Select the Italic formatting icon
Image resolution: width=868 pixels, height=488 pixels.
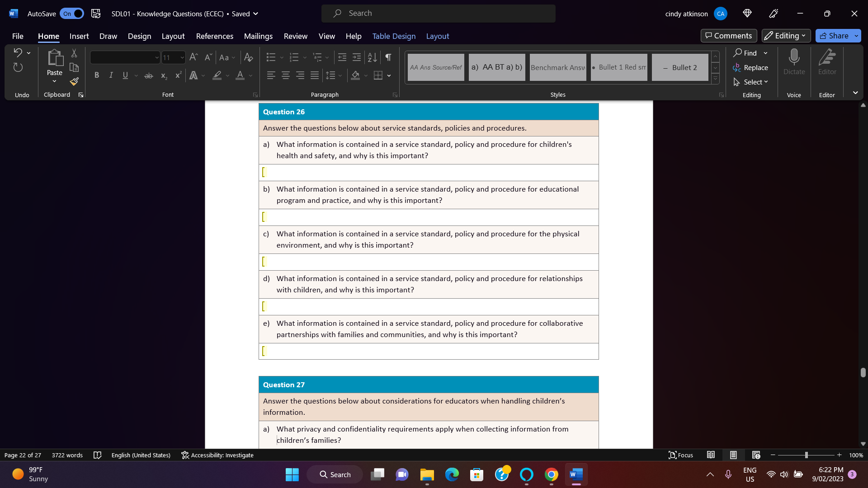pyautogui.click(x=111, y=75)
